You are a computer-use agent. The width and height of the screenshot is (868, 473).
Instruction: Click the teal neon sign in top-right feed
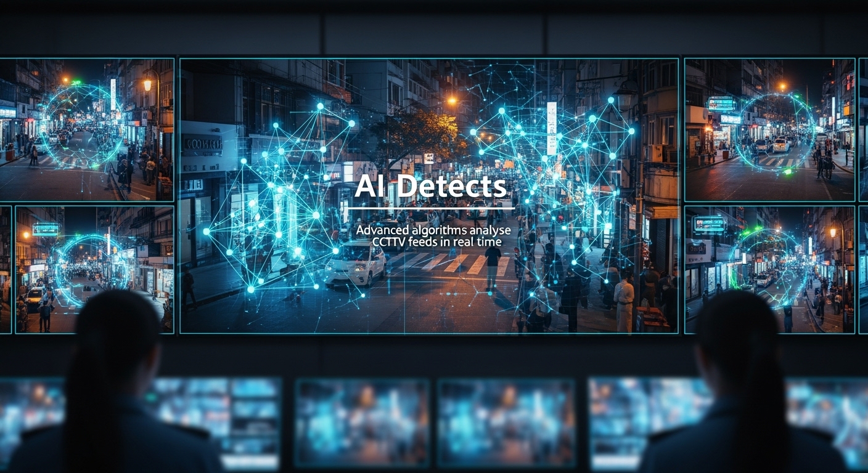click(721, 103)
